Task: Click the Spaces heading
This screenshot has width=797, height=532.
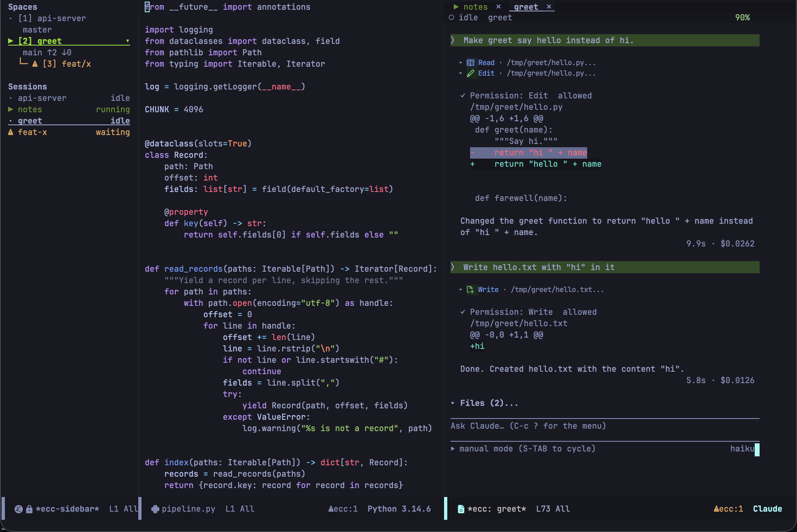Action: (23, 7)
